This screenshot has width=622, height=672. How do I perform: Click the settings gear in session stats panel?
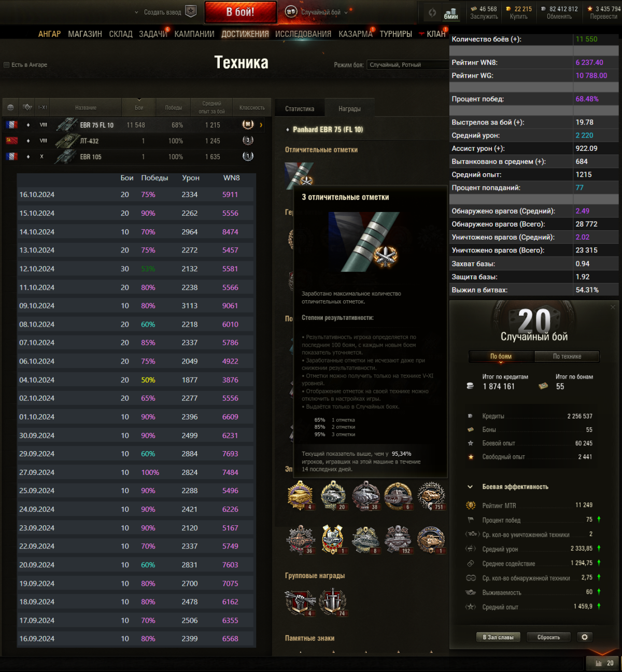pyautogui.click(x=585, y=637)
